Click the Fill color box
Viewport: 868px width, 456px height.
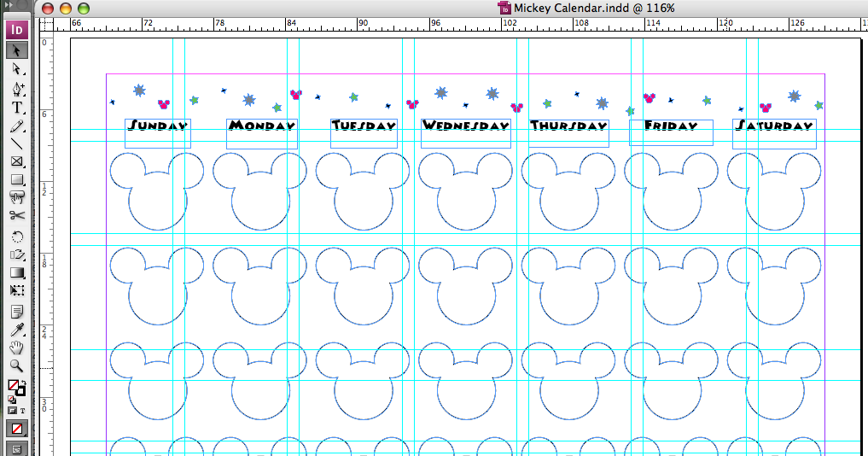[14, 385]
